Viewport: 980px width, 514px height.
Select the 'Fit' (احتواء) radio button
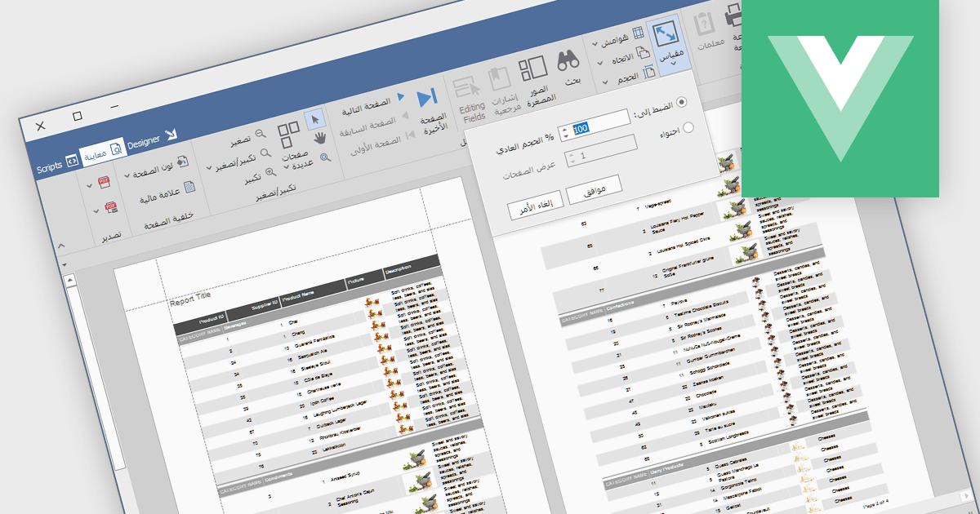coord(688,127)
